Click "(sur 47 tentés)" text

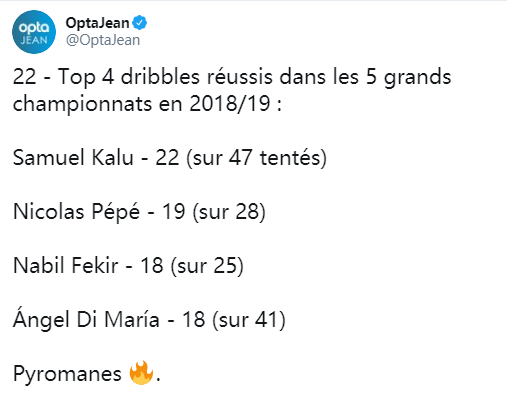click(x=256, y=158)
